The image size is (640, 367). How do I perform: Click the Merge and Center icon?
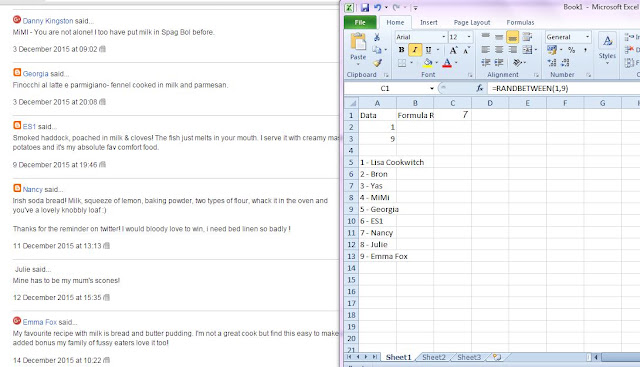tap(527, 50)
